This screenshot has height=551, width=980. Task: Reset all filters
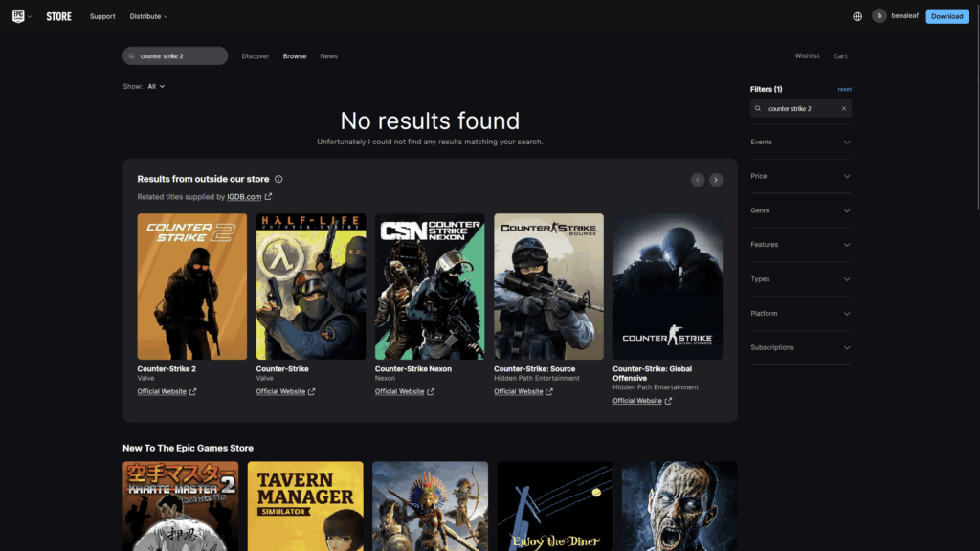pos(844,89)
